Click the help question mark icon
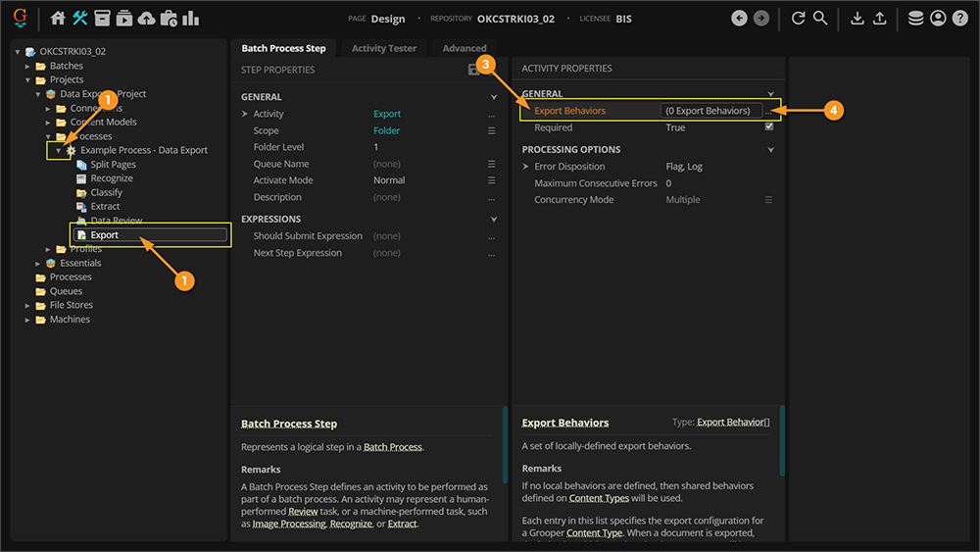 click(x=959, y=19)
